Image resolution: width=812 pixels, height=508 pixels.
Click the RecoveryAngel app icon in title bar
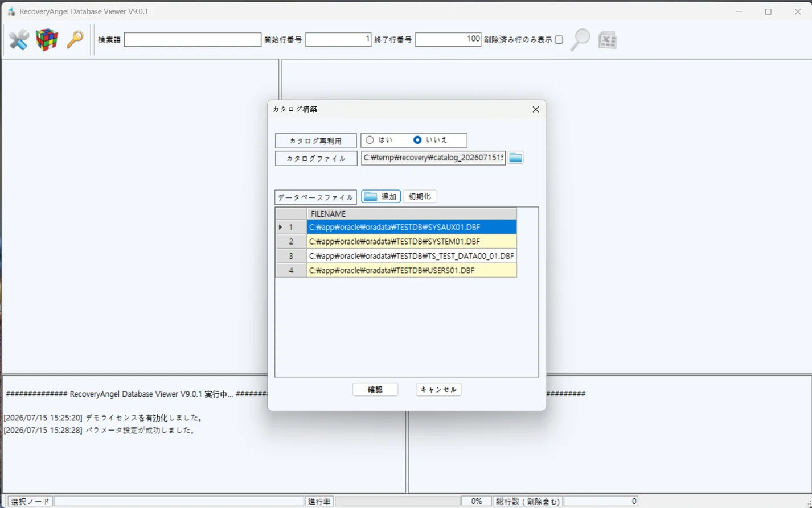coord(11,11)
